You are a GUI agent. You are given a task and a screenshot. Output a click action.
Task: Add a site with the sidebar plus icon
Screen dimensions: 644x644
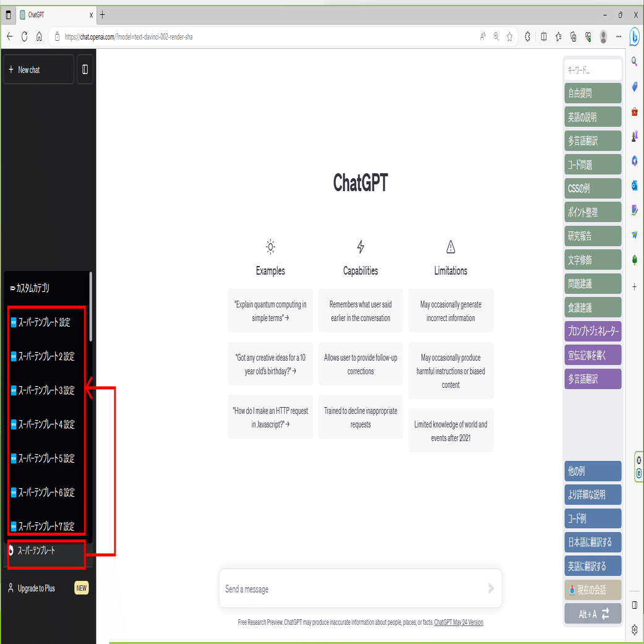tap(635, 285)
